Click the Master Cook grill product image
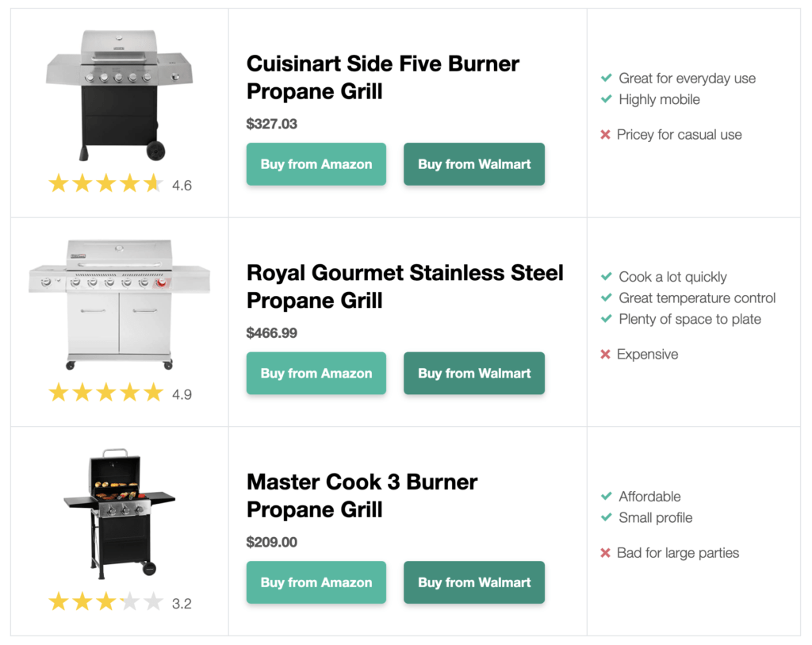The image size is (812, 645). click(120, 513)
